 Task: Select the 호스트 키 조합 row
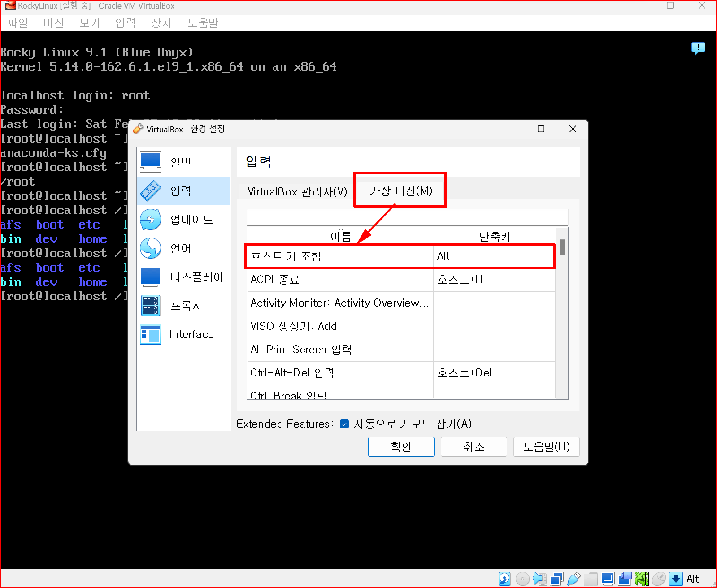[401, 256]
